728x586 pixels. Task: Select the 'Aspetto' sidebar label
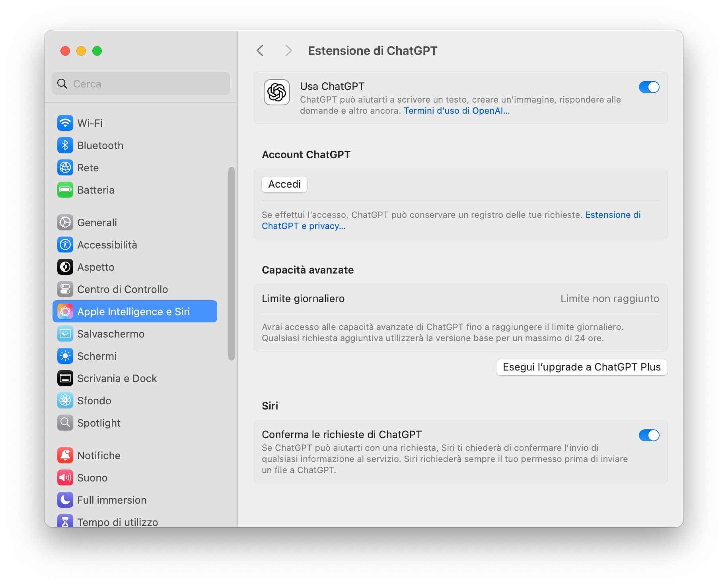96,267
